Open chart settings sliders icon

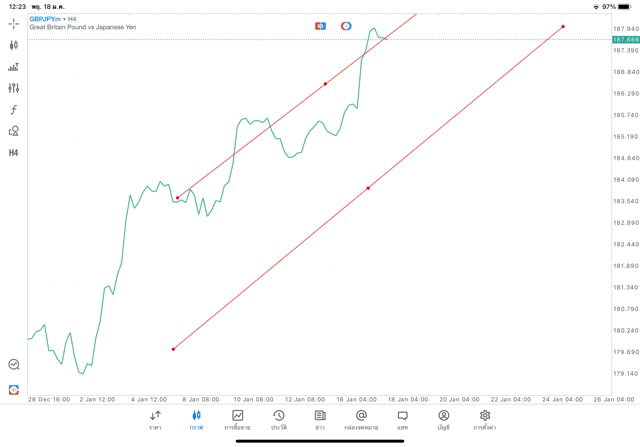14,88
